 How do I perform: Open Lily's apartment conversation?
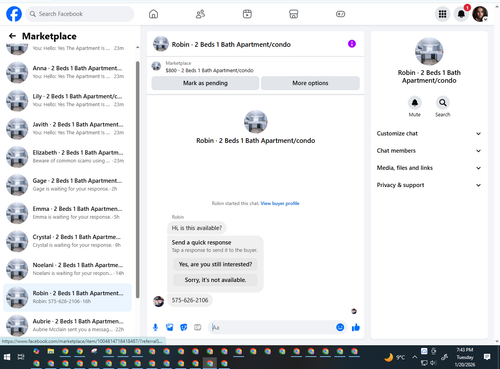pyautogui.click(x=67, y=100)
